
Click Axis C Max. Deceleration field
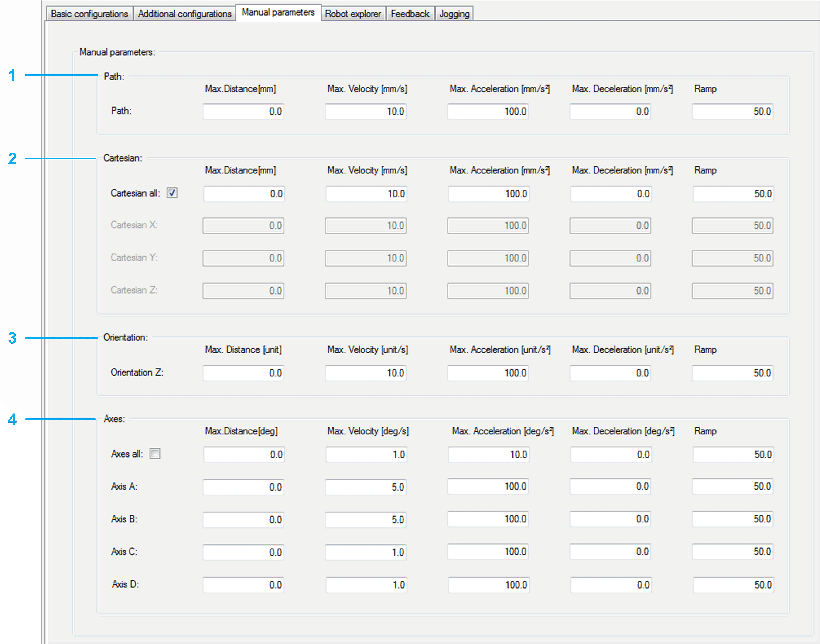(x=610, y=551)
